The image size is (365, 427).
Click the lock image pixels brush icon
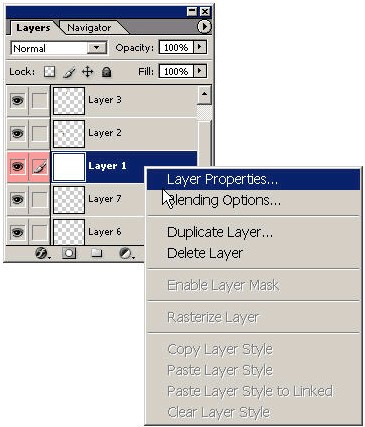pyautogui.click(x=69, y=72)
